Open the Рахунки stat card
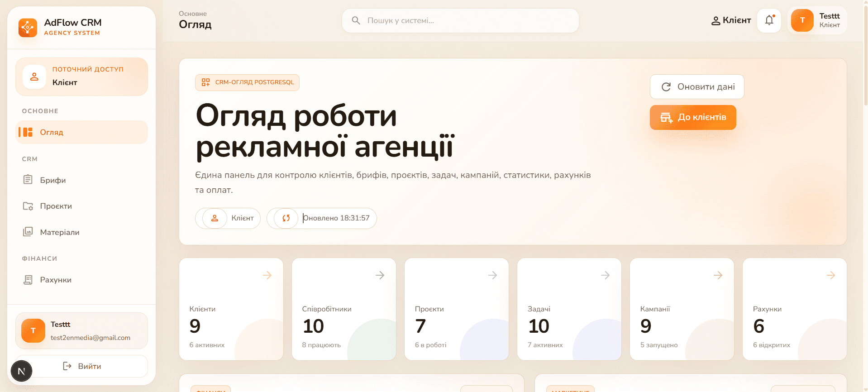The width and height of the screenshot is (868, 392). click(795, 309)
